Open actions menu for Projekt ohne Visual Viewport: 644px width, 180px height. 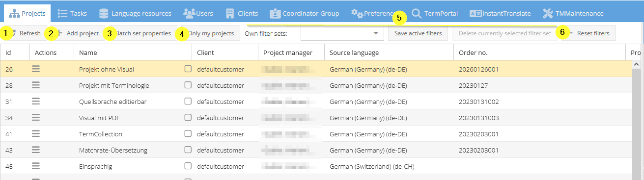tap(36, 69)
